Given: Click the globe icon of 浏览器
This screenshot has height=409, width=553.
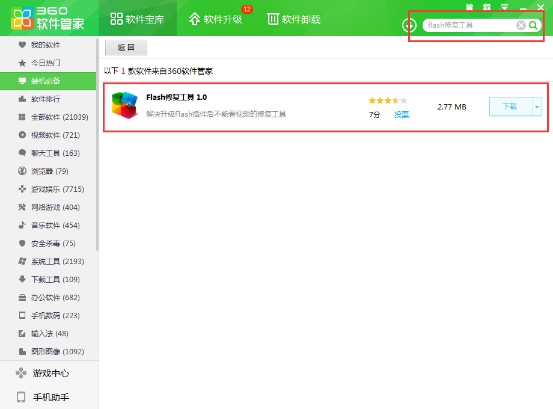Looking at the screenshot, I should pos(22,171).
